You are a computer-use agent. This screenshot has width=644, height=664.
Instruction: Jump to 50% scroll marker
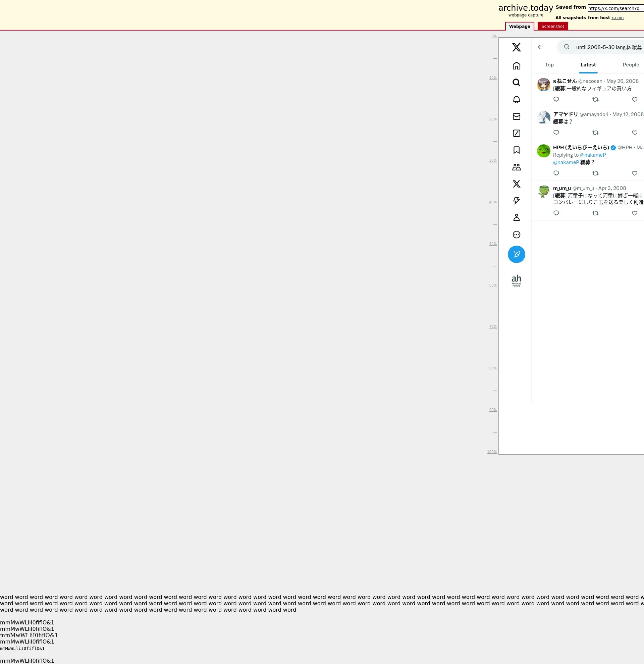pyautogui.click(x=492, y=244)
